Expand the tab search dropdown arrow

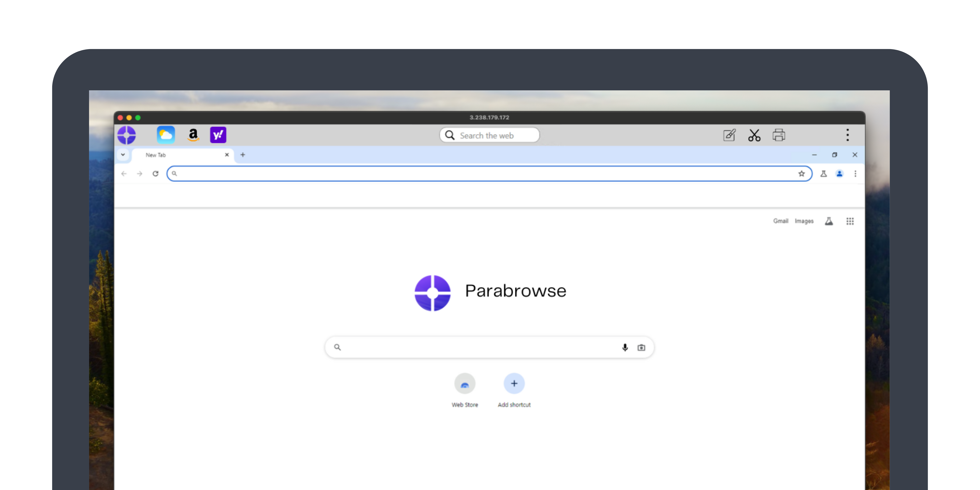coord(123,155)
